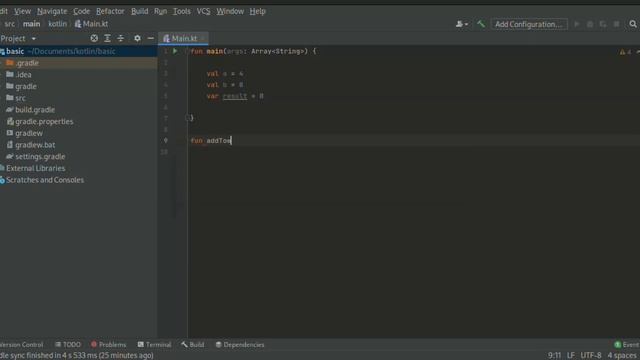Image resolution: width=640 pixels, height=360 pixels.
Task: Hide the Project panel with minus icon
Action: coord(151,38)
